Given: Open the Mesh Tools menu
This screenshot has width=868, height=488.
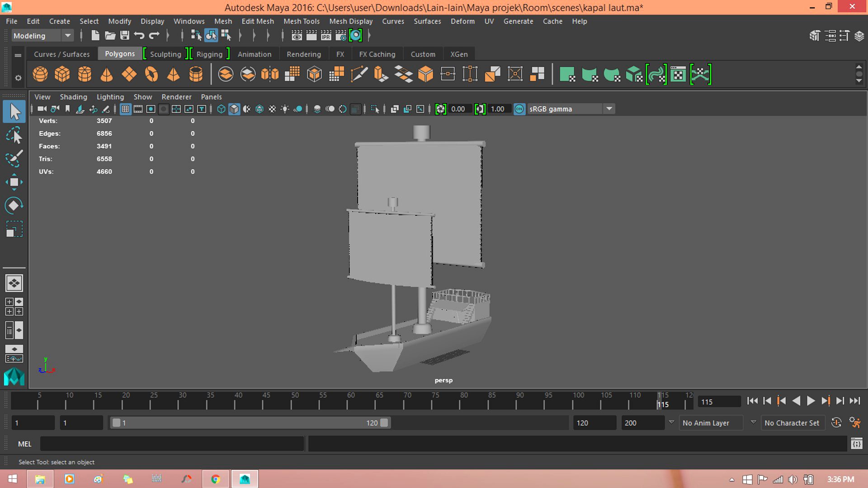Looking at the screenshot, I should pyautogui.click(x=301, y=21).
